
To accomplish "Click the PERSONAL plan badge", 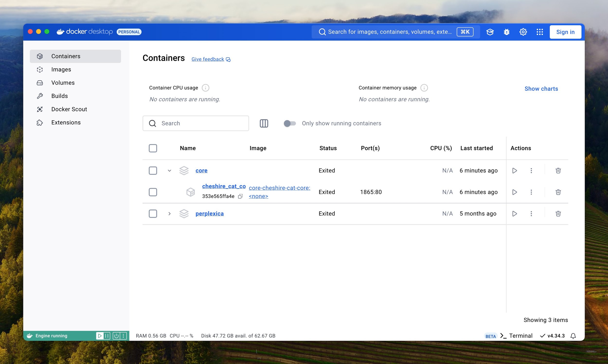I will click(x=129, y=32).
